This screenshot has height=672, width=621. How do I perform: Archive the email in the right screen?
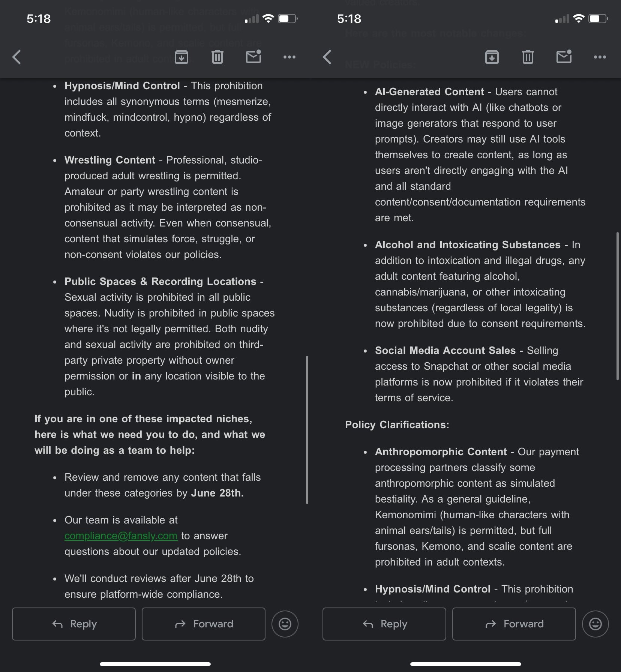[x=492, y=57]
